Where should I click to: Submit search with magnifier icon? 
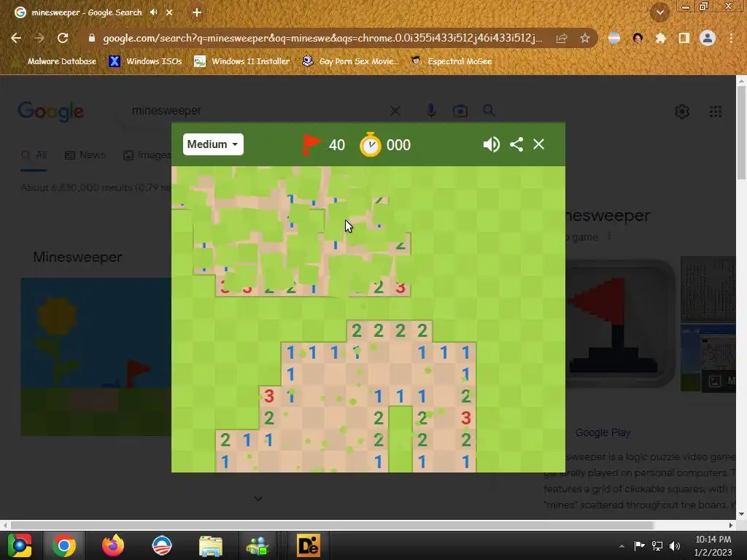(489, 111)
